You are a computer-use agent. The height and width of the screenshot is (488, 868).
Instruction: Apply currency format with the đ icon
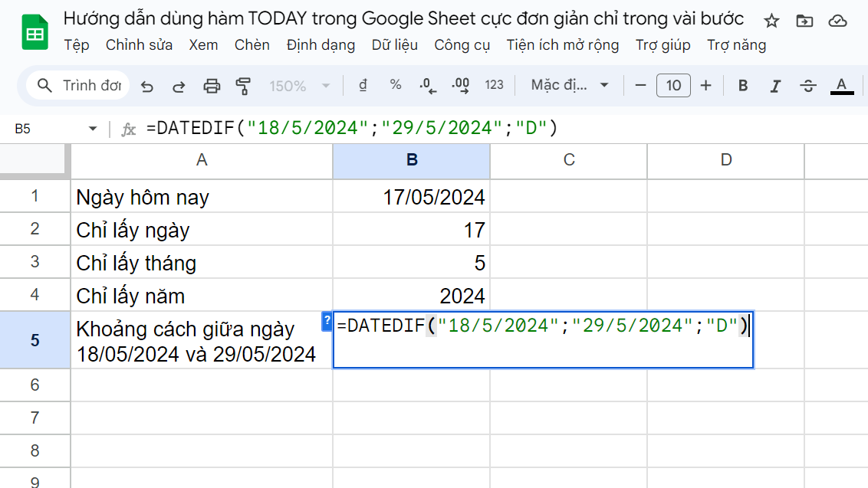click(363, 85)
